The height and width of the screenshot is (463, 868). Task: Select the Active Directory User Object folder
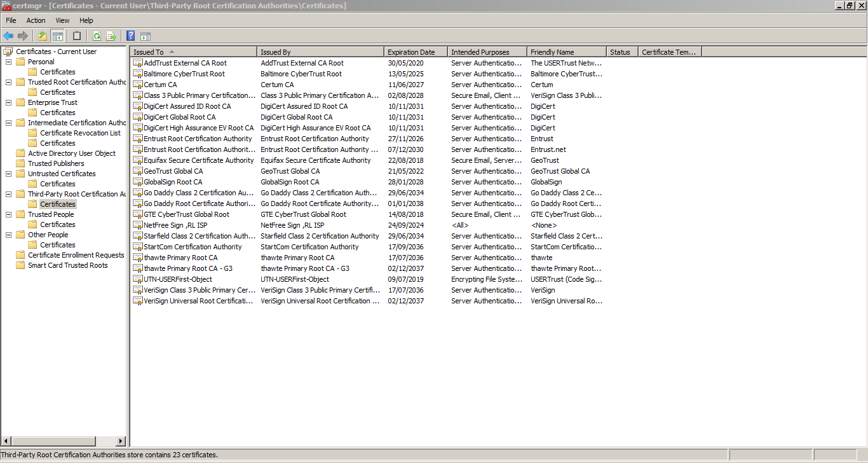pyautogui.click(x=72, y=153)
